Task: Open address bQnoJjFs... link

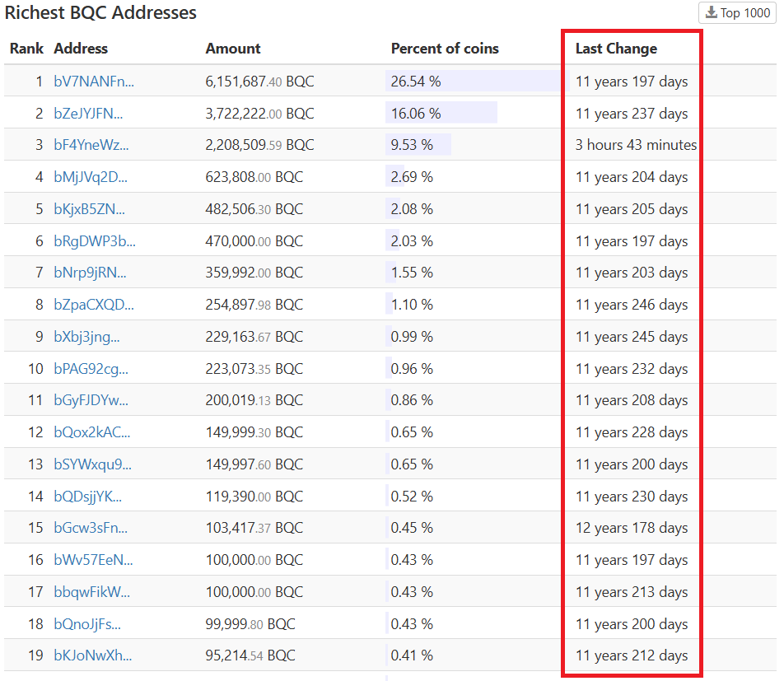Action: pyautogui.click(x=87, y=623)
